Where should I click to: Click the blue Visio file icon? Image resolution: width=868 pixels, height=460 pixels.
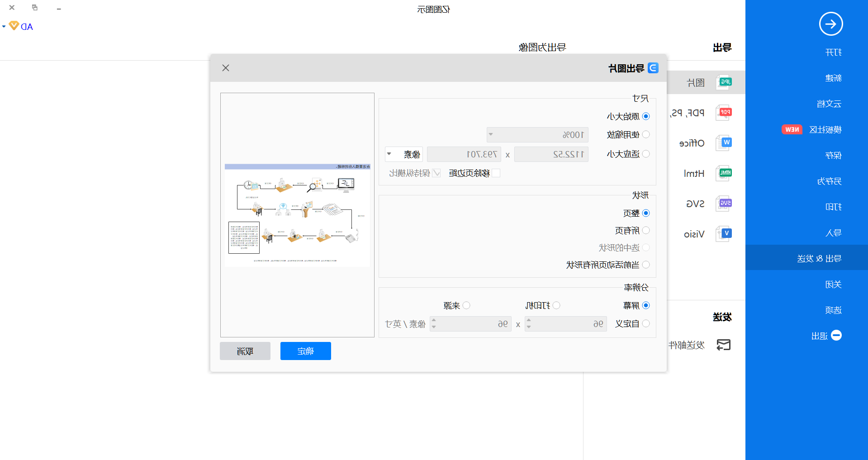724,234
